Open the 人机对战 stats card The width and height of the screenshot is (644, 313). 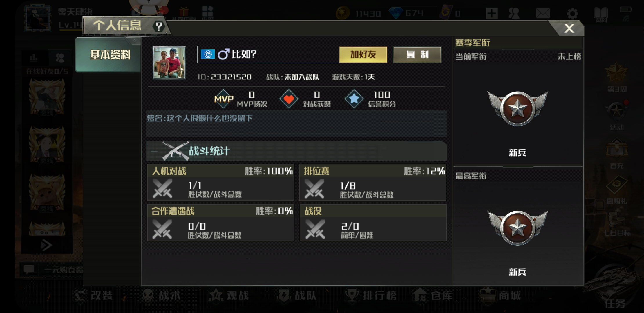point(220,182)
